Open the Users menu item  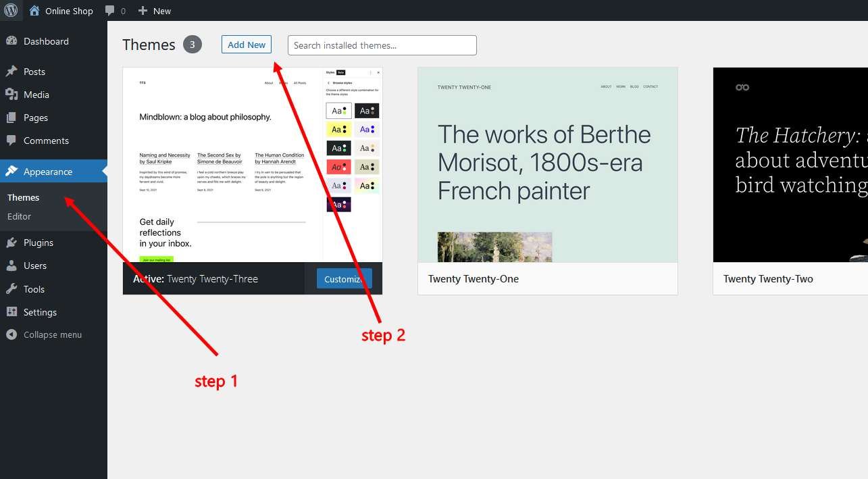[x=34, y=266]
